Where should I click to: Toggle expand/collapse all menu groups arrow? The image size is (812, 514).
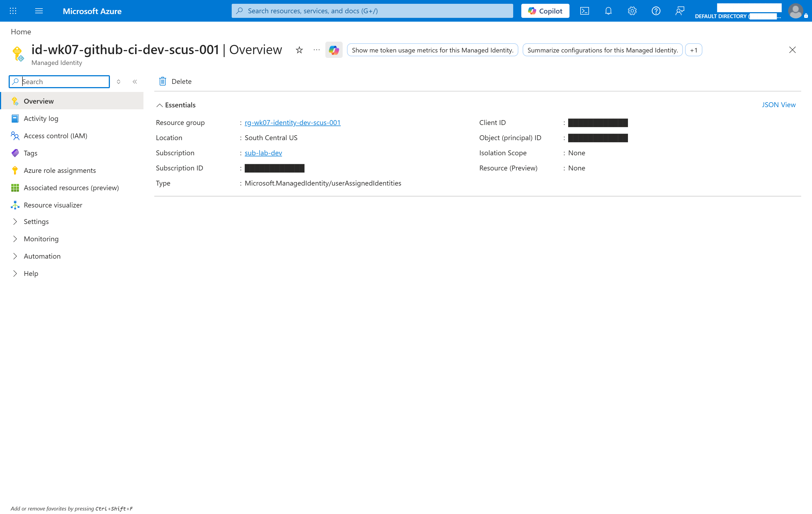coord(118,82)
